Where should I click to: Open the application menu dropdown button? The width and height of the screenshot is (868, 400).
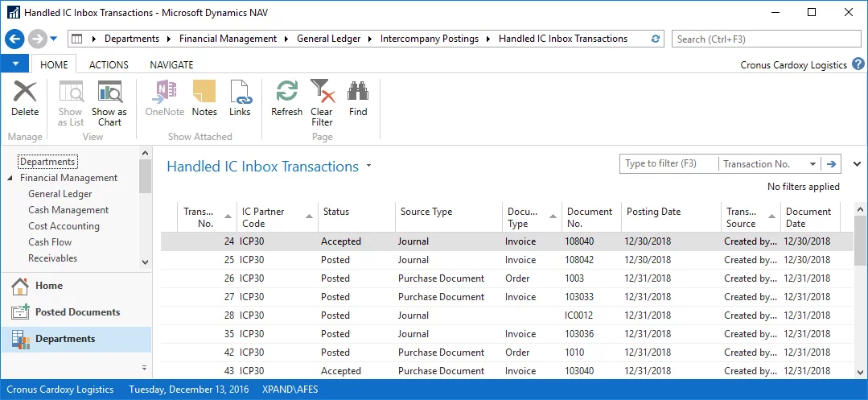point(15,64)
